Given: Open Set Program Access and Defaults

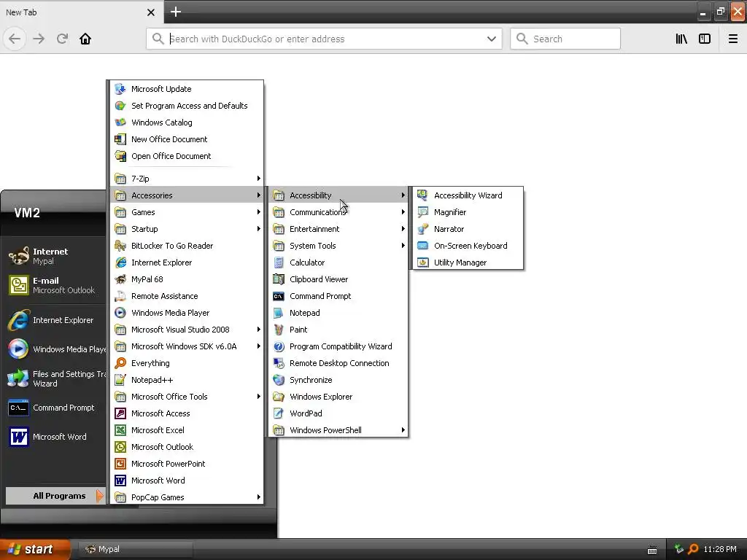Looking at the screenshot, I should (x=187, y=106).
